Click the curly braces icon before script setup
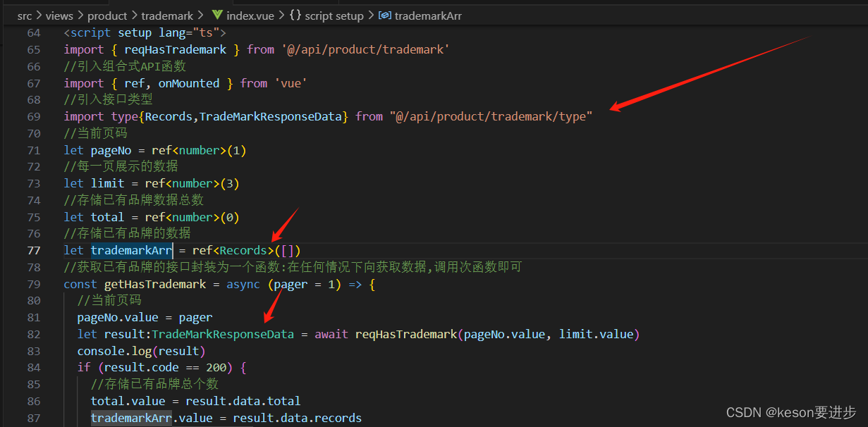Screen dimensions: 868x427 tap(295, 15)
